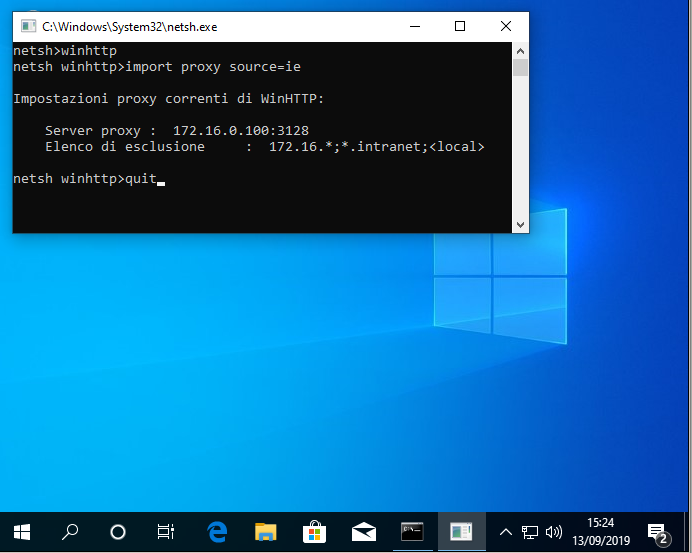Click 'netsh>winhttp' first line
This screenshot has width=692, height=553.
click(65, 51)
